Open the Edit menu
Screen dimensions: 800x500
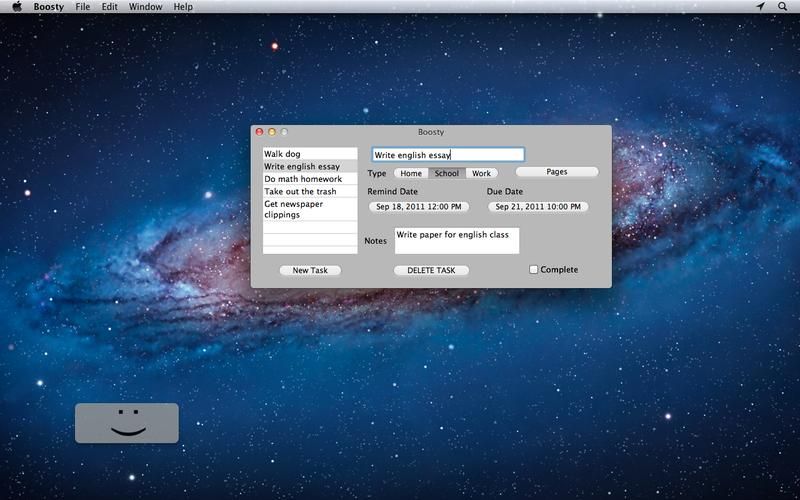click(109, 7)
